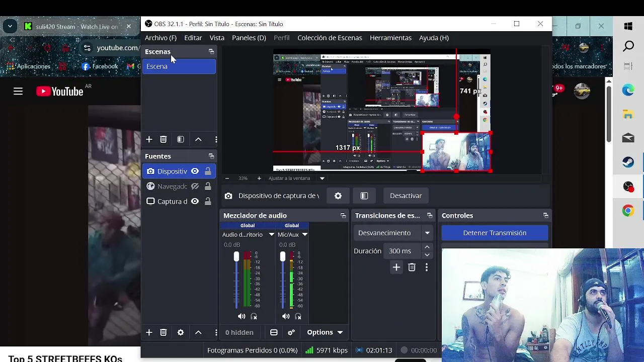This screenshot has width=644, height=362.
Task: Add a new source with Fuentes plus icon
Action: (149, 332)
